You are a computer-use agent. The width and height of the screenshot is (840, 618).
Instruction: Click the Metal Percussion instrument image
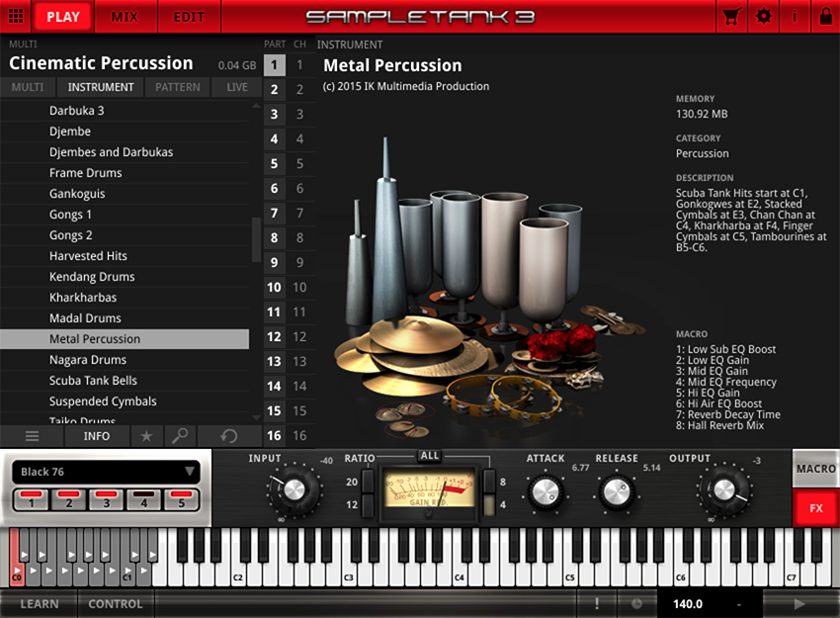coord(488,287)
